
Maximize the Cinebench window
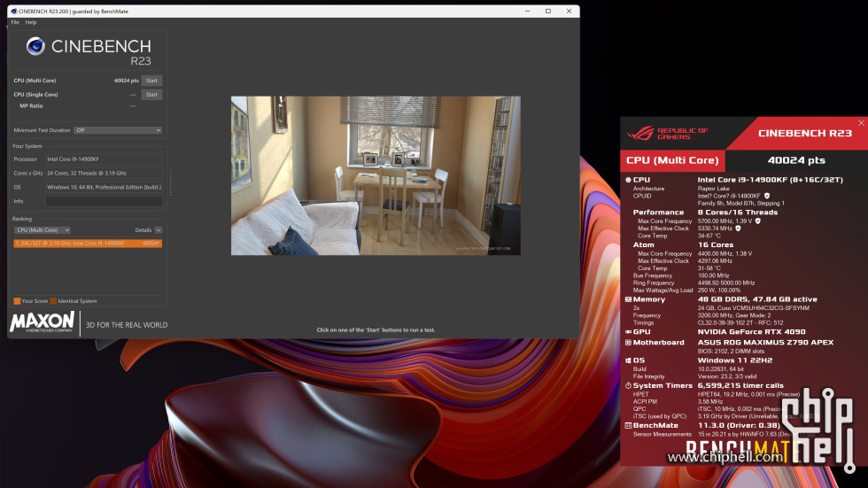click(x=548, y=11)
